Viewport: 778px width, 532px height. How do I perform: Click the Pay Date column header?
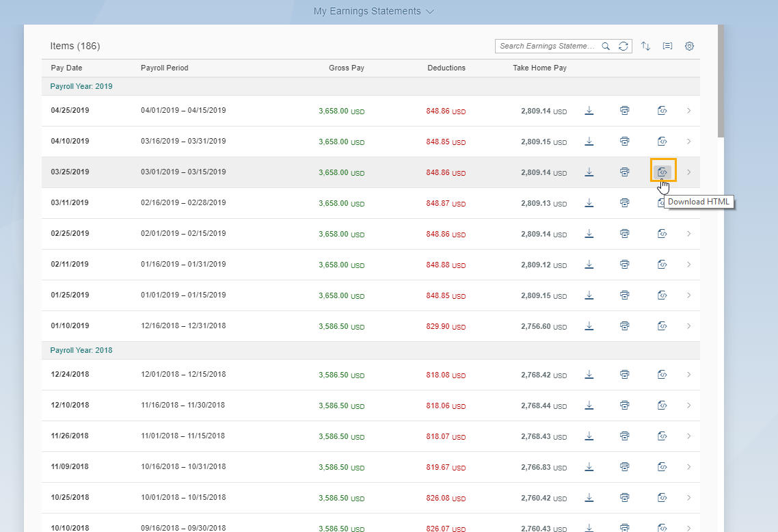(x=66, y=68)
